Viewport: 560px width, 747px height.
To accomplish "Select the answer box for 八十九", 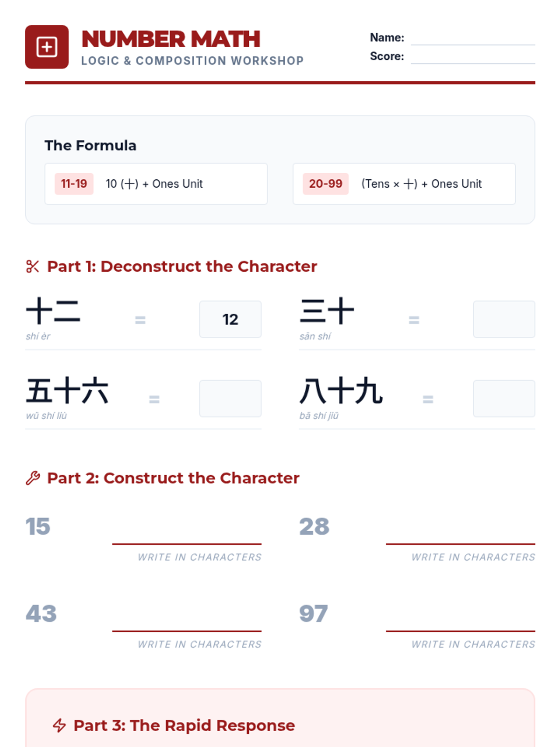I will coord(504,399).
